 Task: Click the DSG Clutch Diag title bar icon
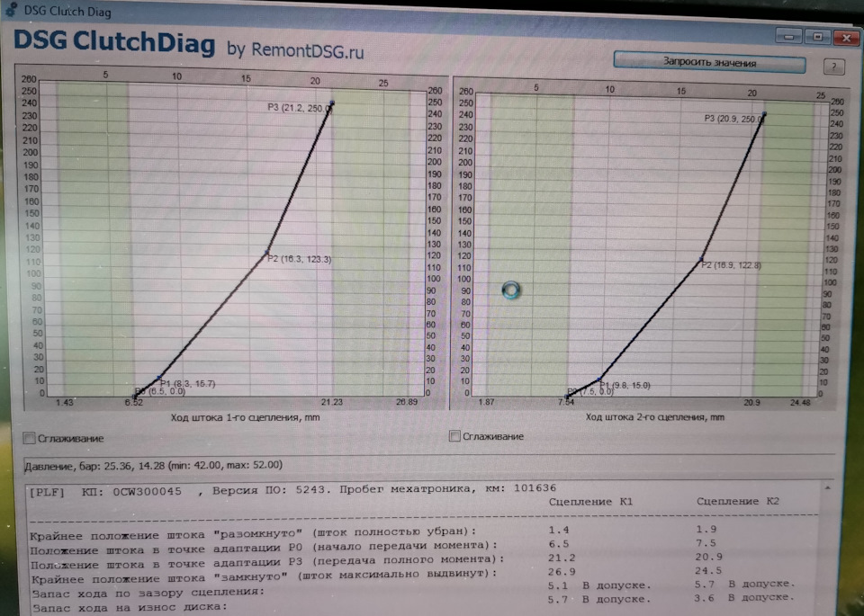pos(10,10)
